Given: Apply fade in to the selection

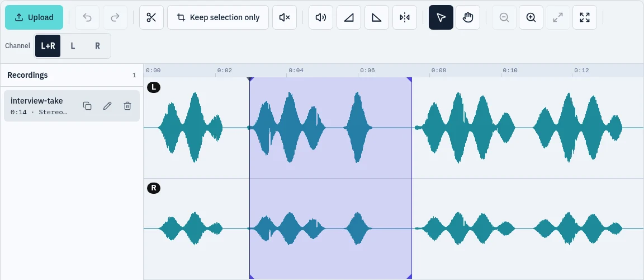Looking at the screenshot, I should pyautogui.click(x=349, y=17).
